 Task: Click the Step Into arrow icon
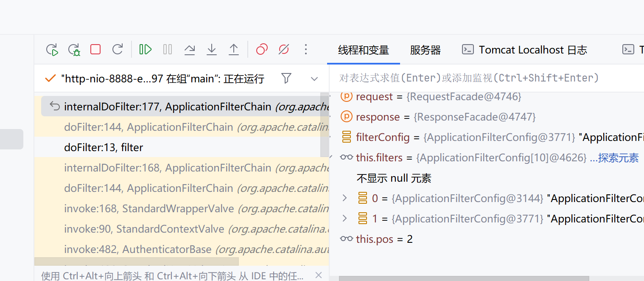pyautogui.click(x=212, y=50)
